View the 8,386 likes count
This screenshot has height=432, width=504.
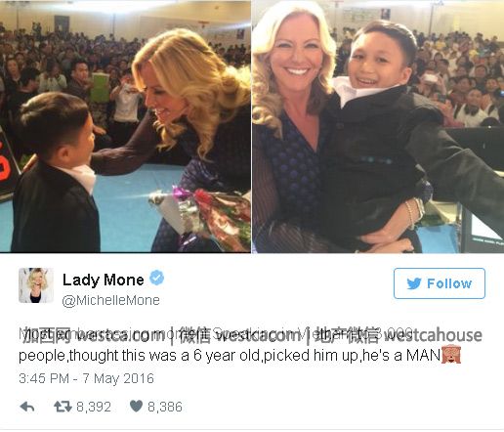[165, 407]
